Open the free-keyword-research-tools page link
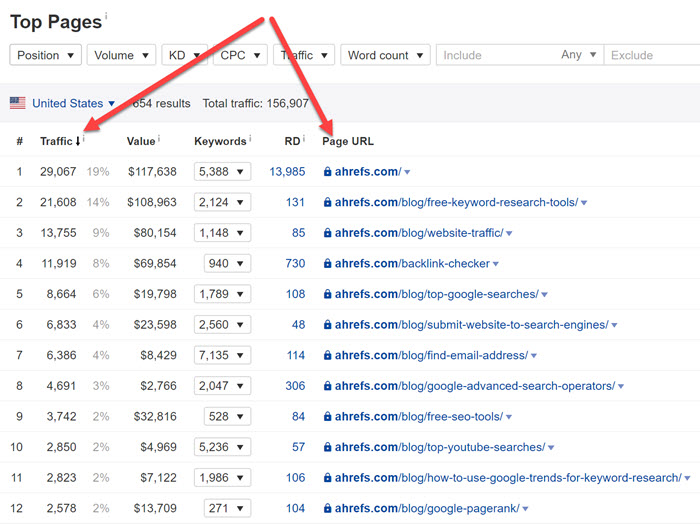The image size is (700, 525). click(456, 202)
